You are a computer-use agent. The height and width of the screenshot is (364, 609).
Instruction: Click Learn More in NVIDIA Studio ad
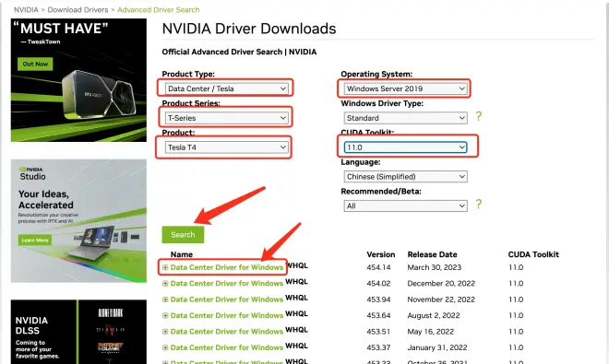[34, 241]
